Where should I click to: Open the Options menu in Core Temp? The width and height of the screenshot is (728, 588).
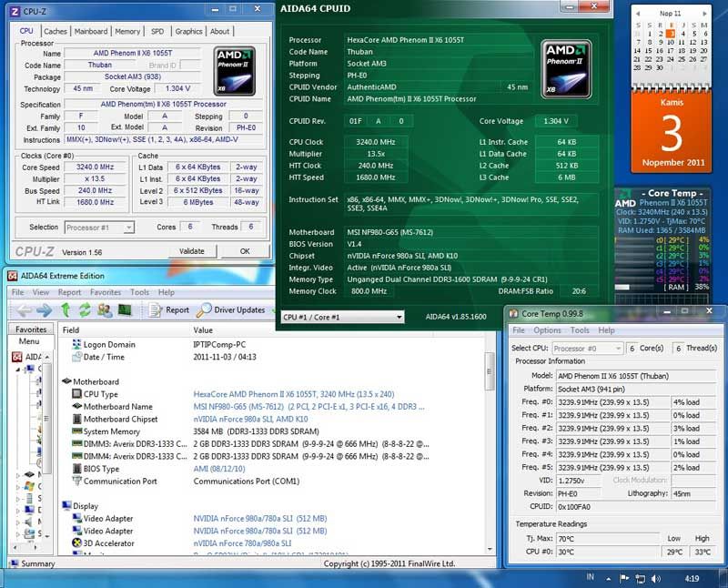(547, 330)
